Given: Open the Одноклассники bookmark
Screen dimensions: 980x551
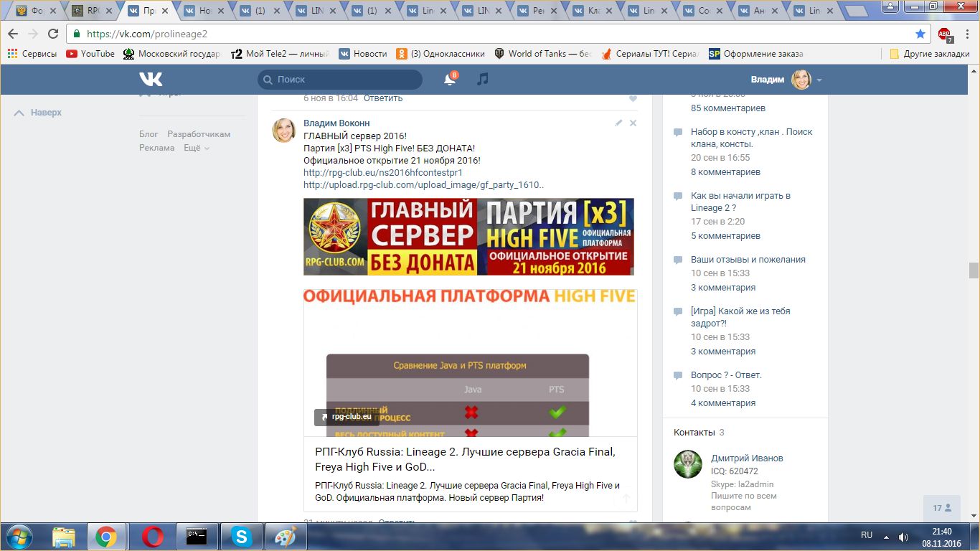Looking at the screenshot, I should pyautogui.click(x=440, y=54).
